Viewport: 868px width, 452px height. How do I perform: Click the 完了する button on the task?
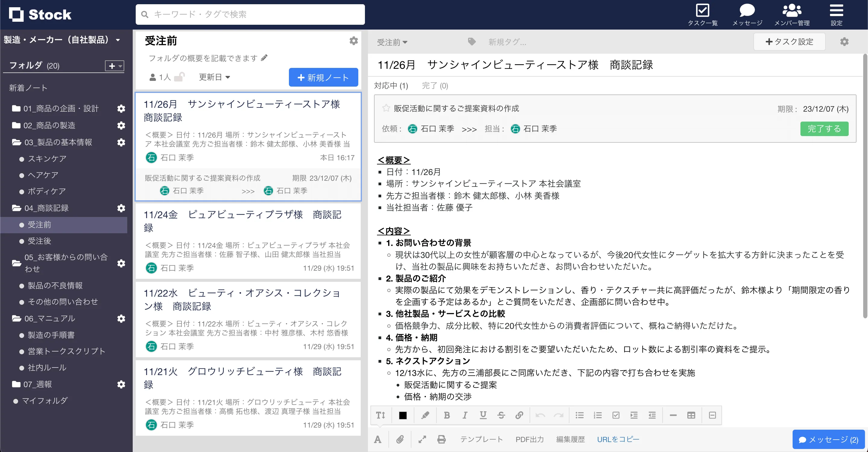point(824,129)
